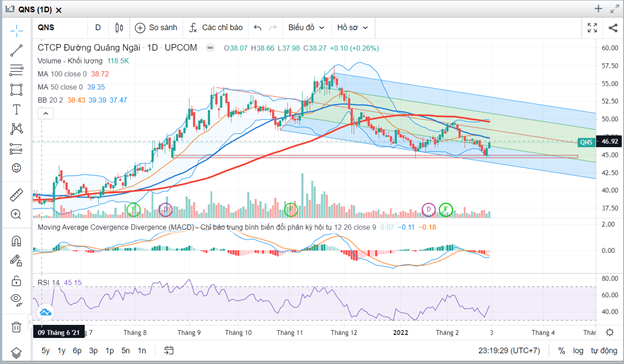Image resolution: width=624 pixels, height=364 pixels.
Task: Select the rectangle shape tool
Action: (x=16, y=90)
